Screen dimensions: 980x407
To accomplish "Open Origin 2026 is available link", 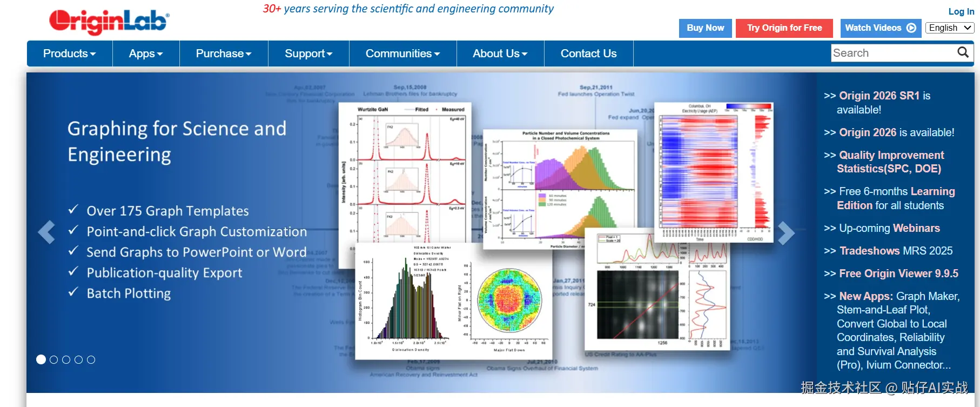I will pyautogui.click(x=896, y=132).
